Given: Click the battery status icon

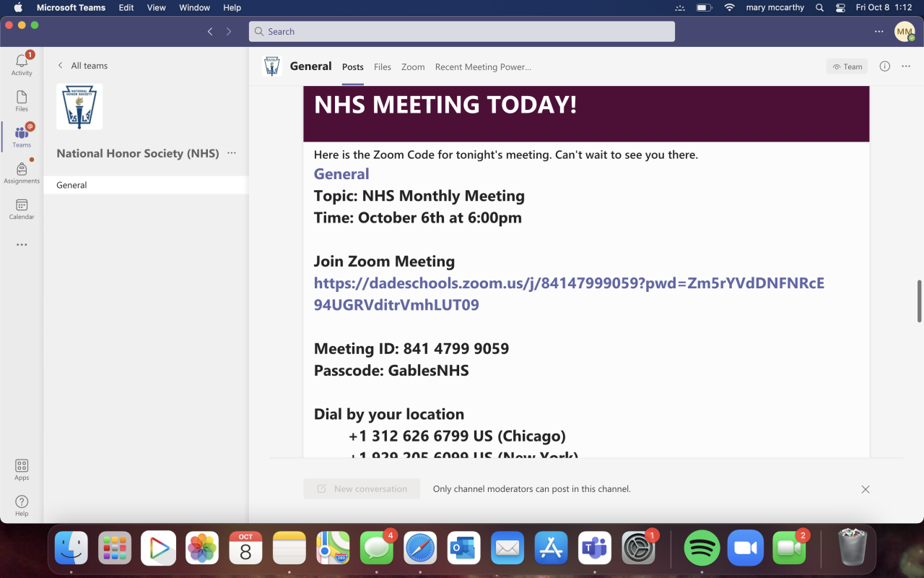Looking at the screenshot, I should click(x=703, y=8).
